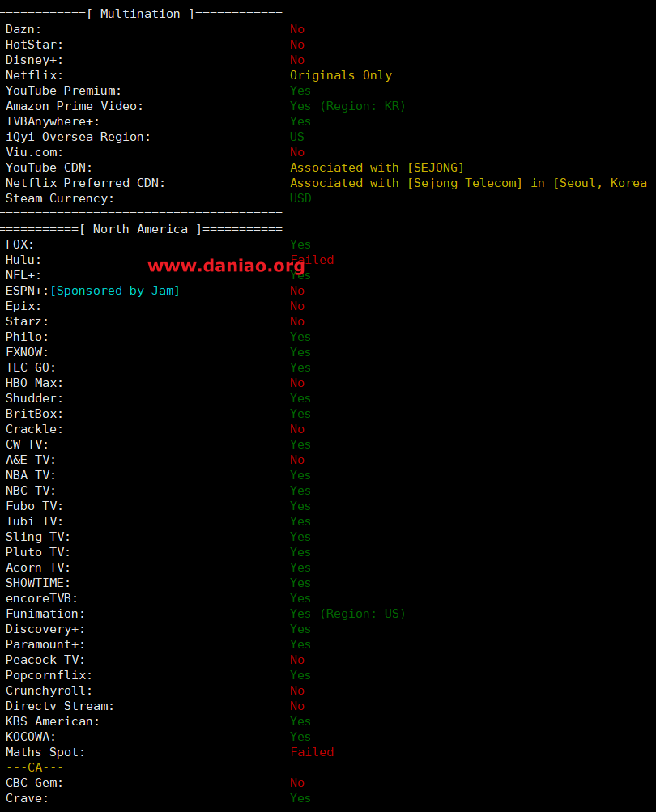The width and height of the screenshot is (656, 812).
Task: Click the 'SHOWTIME:' row label
Action: (38, 583)
